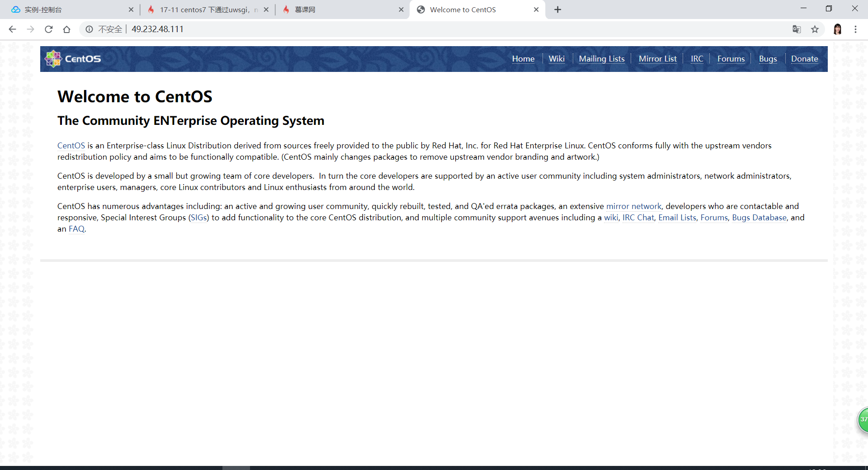Open the Bugs Database link
Viewport: 868px width, 470px height.
pos(759,218)
